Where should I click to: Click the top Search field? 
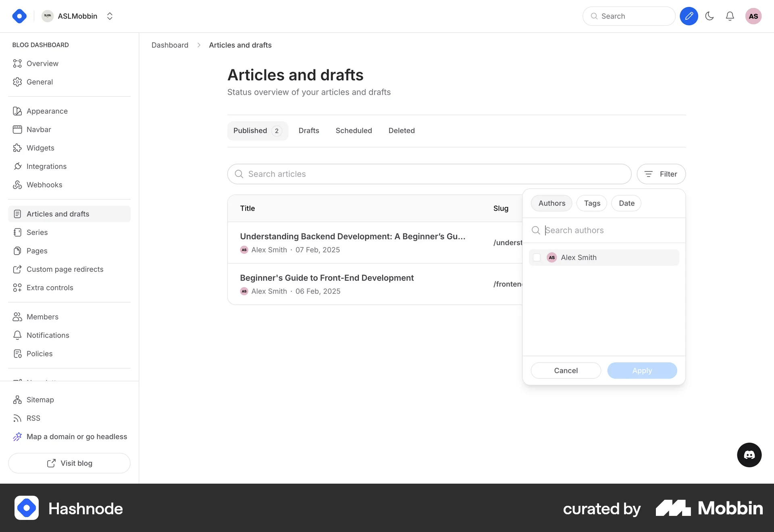629,16
